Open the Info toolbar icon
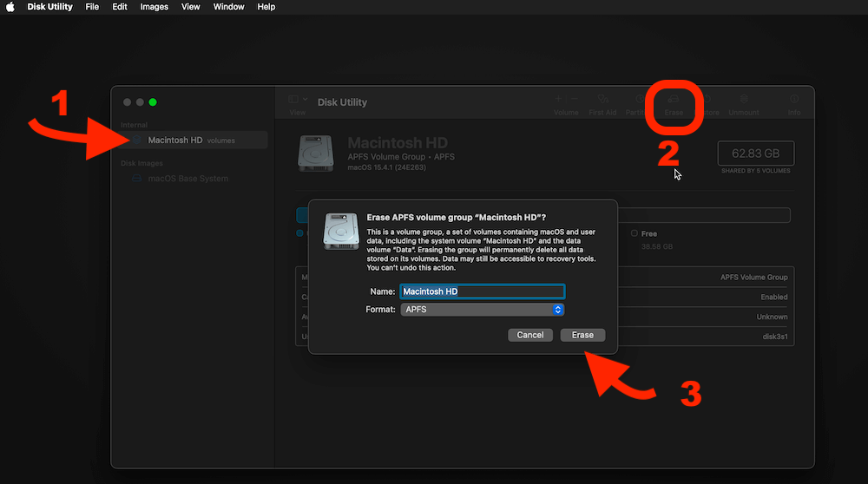Screen dimensions: 868x484 (x=793, y=101)
